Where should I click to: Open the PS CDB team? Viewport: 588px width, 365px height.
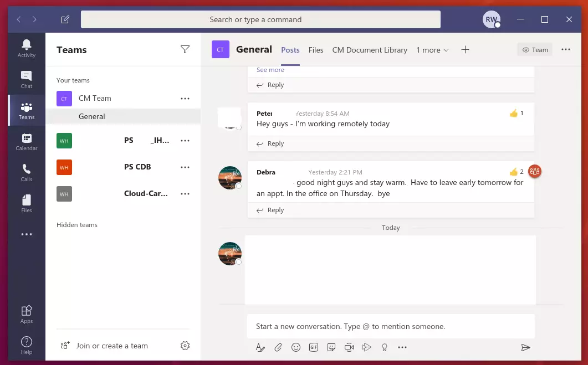click(123, 167)
